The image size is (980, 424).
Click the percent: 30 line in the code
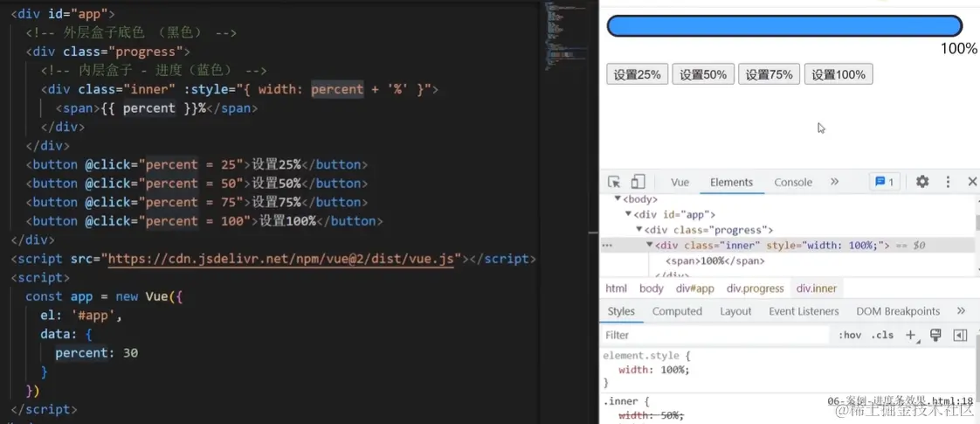96,352
